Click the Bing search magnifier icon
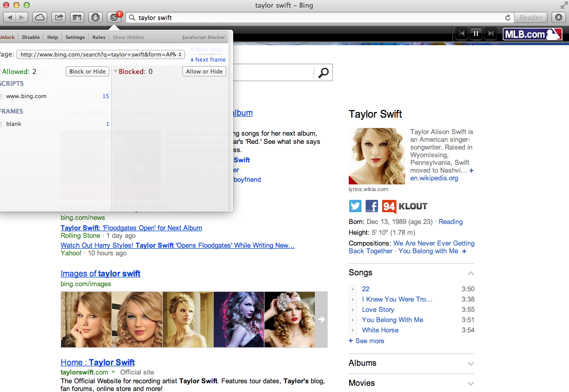Screen dimensions: 569x392 [324, 72]
